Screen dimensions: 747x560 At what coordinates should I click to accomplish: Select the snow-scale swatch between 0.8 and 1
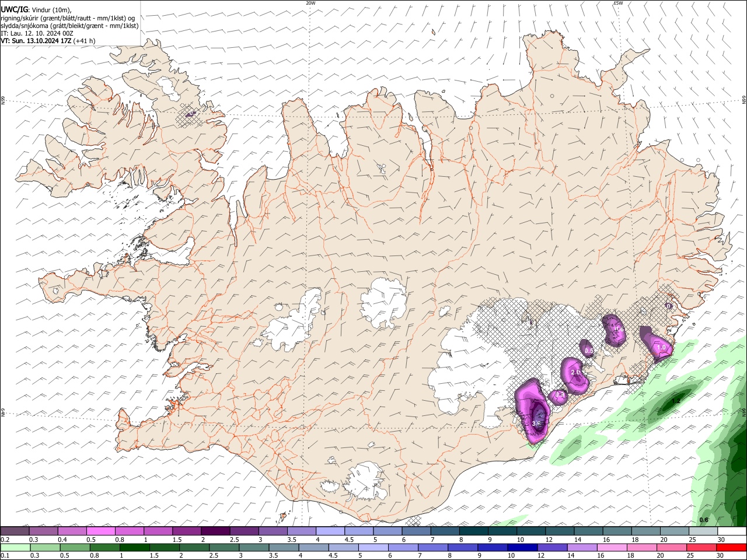pos(129,531)
